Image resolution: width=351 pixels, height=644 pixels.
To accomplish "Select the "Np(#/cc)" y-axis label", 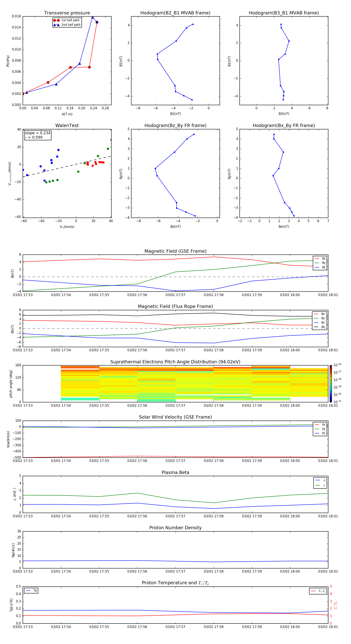I will point(13,550).
